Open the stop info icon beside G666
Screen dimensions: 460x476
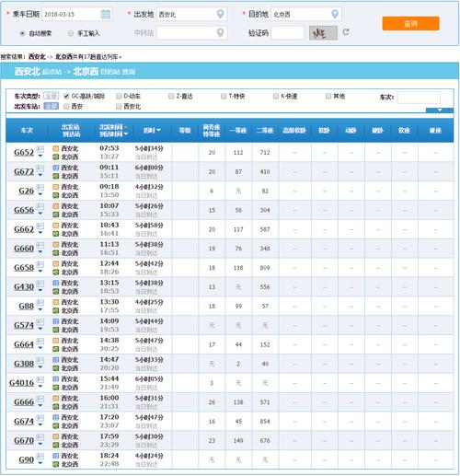(x=40, y=399)
